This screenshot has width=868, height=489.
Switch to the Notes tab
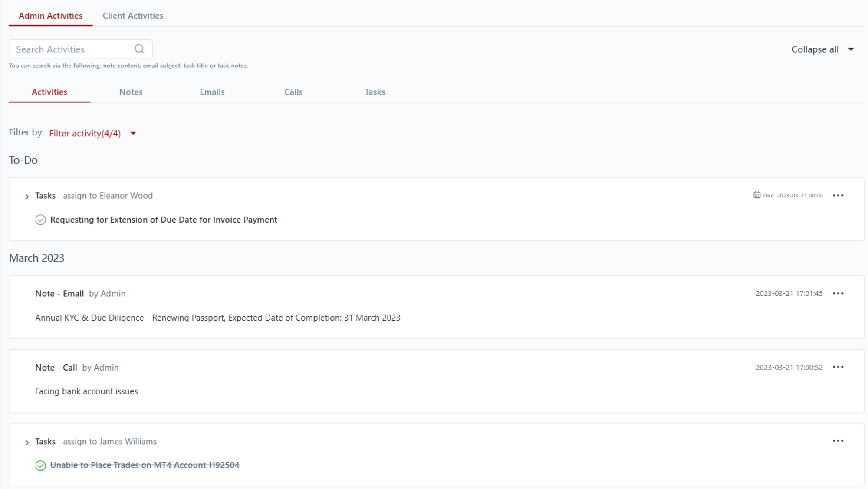pyautogui.click(x=131, y=92)
